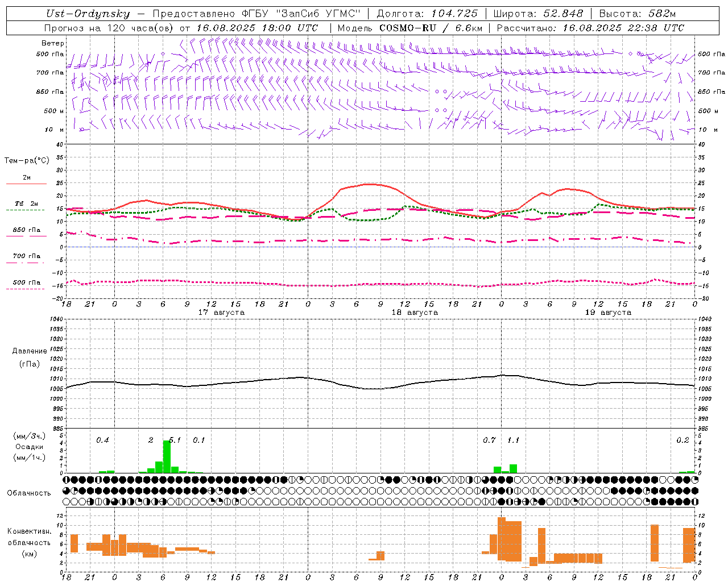Click the '18 августа' date label

click(415, 313)
